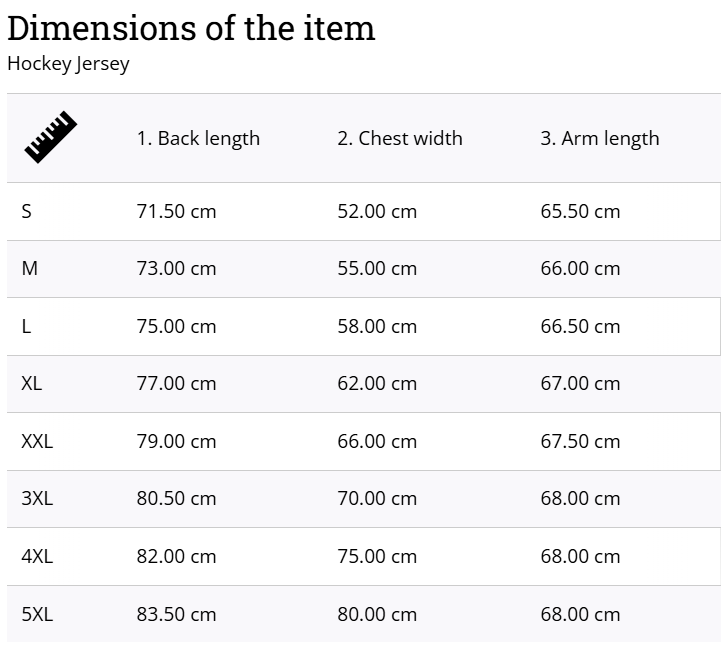The height and width of the screenshot is (653, 727).
Task: Click the Hockey Jersey subtitle
Action: click(x=68, y=64)
